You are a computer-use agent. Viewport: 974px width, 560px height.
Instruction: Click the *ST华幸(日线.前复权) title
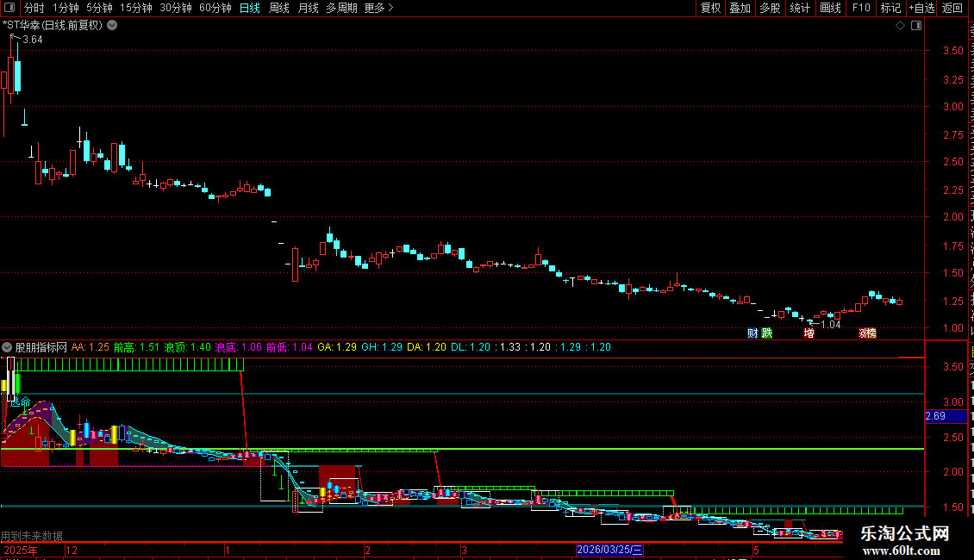pyautogui.click(x=53, y=26)
